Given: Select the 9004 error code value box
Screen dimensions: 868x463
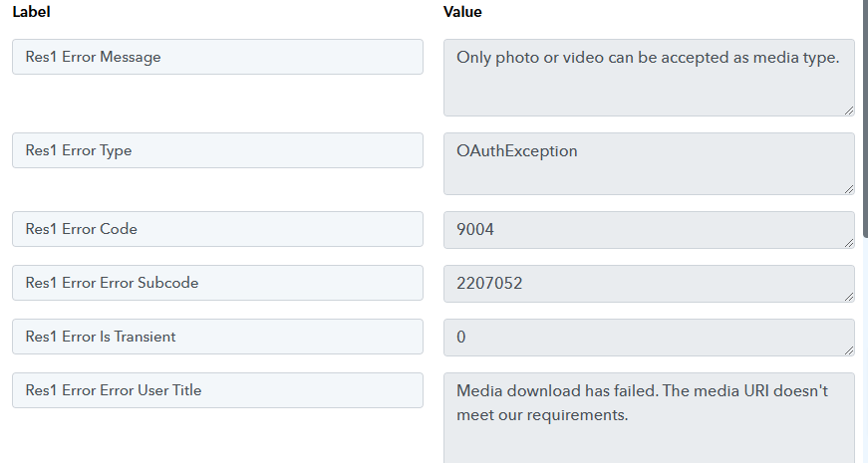Looking at the screenshot, I should 649,230.
